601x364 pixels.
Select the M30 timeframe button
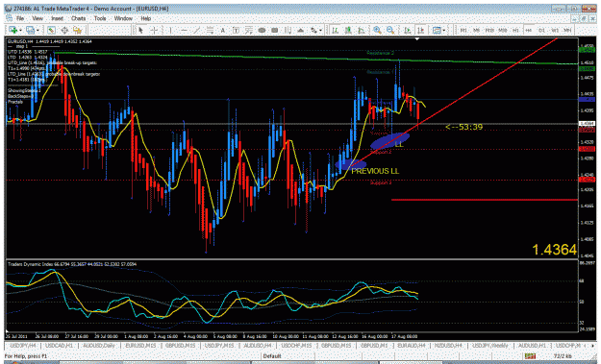[503, 30]
